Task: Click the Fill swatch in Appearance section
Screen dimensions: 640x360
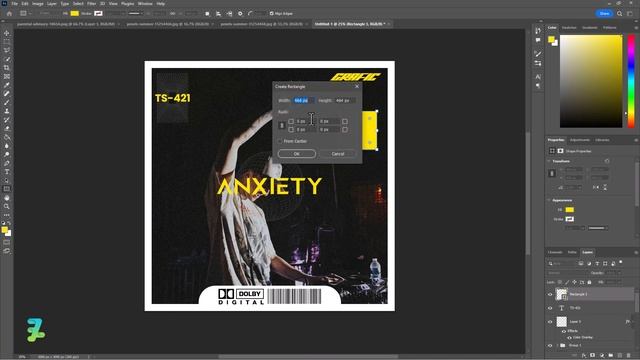Action: pyautogui.click(x=569, y=210)
